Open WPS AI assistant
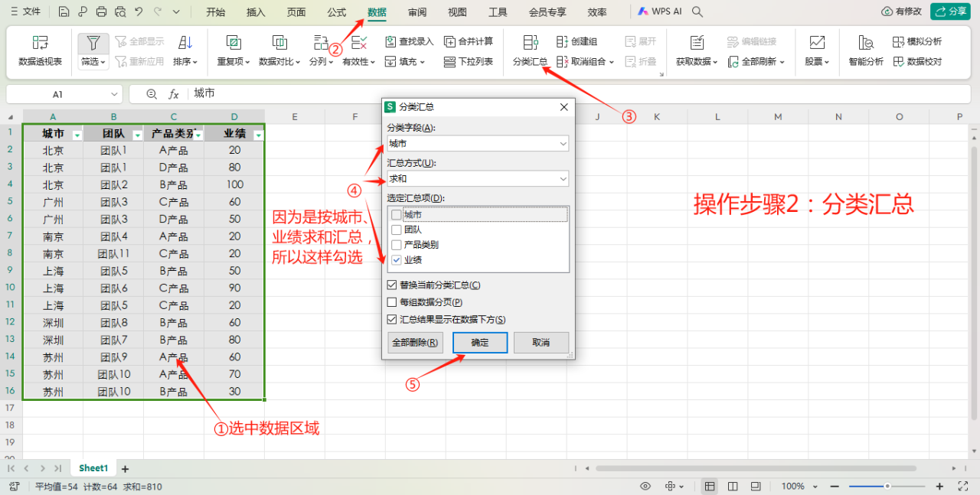The width and height of the screenshot is (980, 495). pyautogui.click(x=661, y=11)
